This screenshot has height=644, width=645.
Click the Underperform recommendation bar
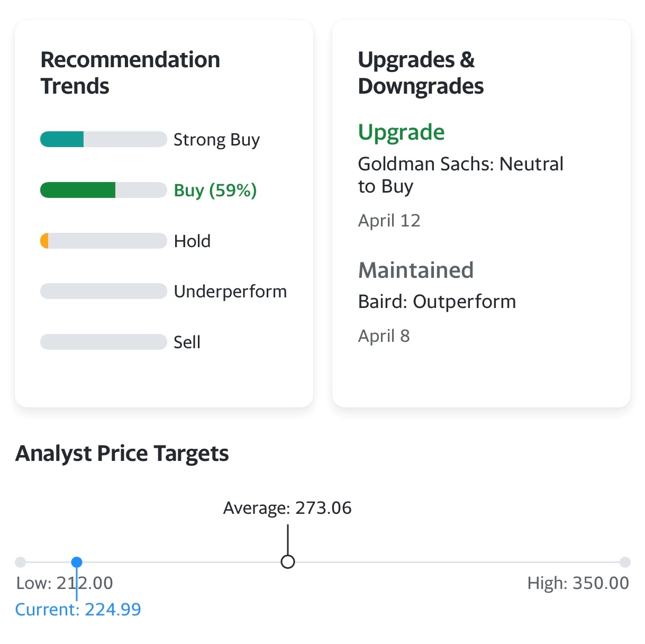point(104,291)
